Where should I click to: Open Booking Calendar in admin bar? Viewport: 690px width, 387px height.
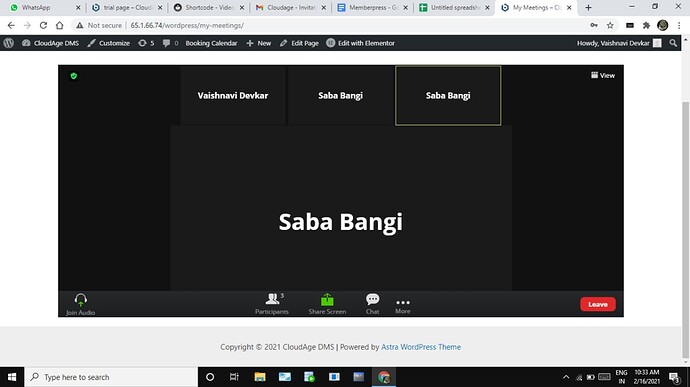coord(211,43)
